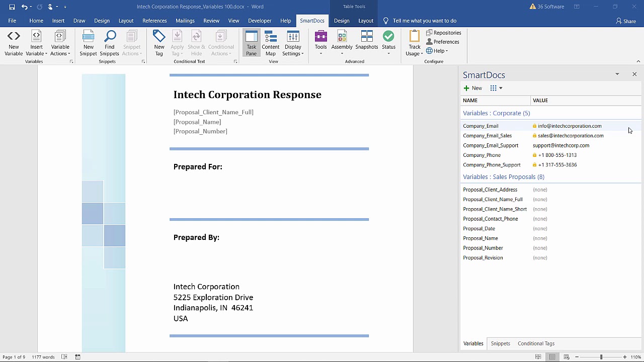Select the Company_Phone variable
644x362 pixels.
[551, 155]
